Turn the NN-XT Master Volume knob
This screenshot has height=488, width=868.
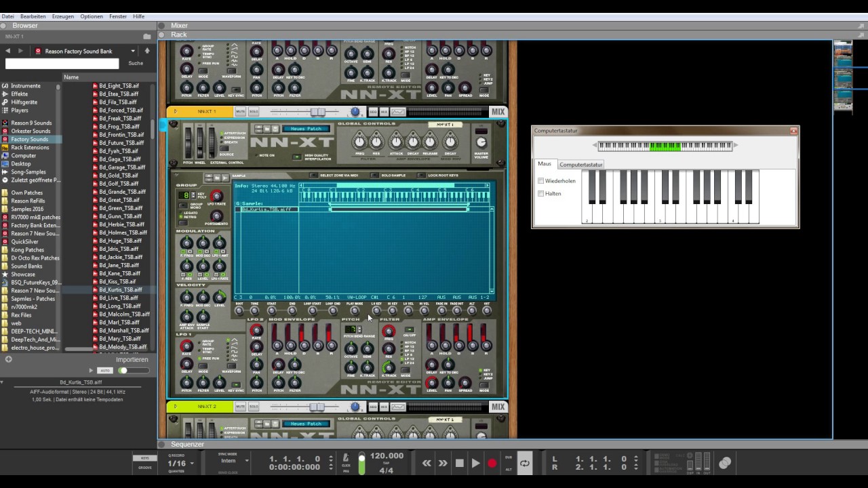pyautogui.click(x=481, y=142)
